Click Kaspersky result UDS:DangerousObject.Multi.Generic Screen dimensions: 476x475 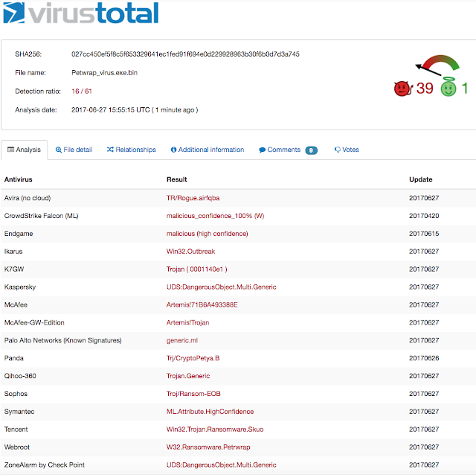coord(222,287)
